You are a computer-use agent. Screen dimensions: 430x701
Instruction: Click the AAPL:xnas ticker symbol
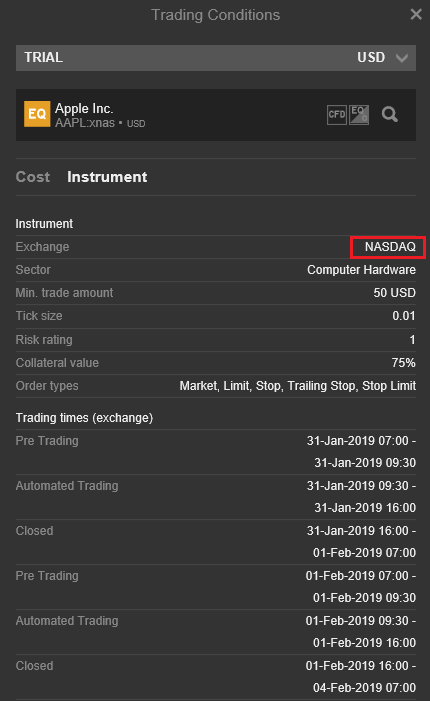[x=85, y=123]
